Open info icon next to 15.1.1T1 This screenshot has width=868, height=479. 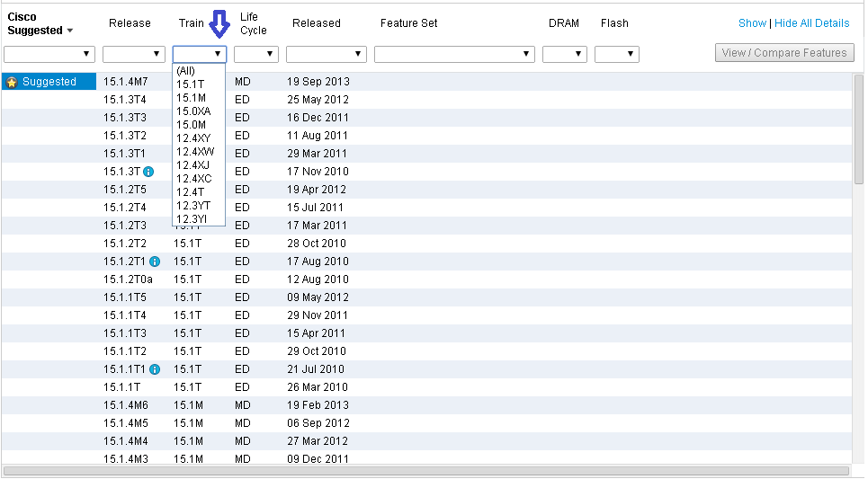155,369
